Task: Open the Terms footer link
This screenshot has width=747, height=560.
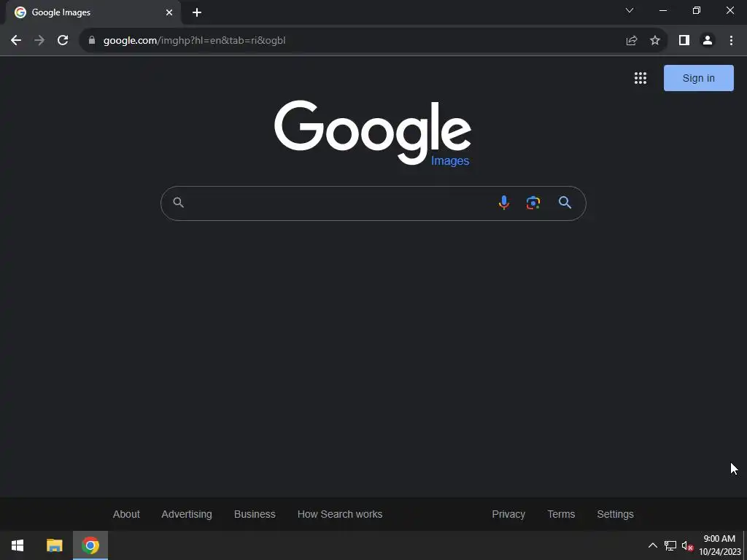Action: tap(561, 514)
